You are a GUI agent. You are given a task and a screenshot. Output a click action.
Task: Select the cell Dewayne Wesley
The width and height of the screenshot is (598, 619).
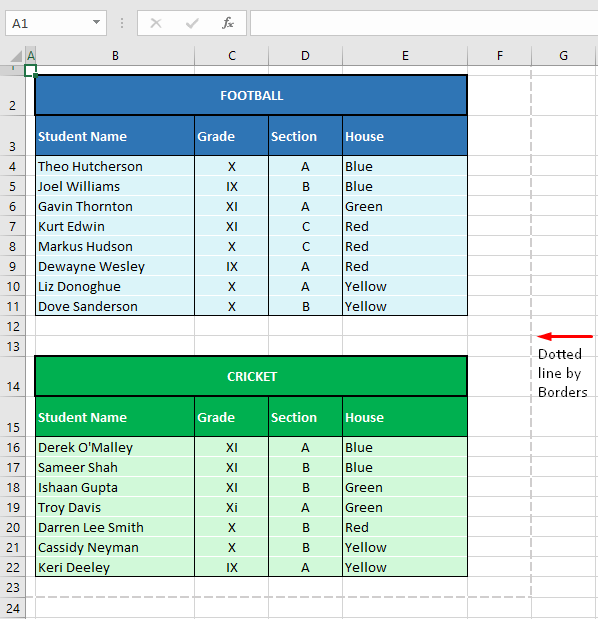[x=115, y=266]
